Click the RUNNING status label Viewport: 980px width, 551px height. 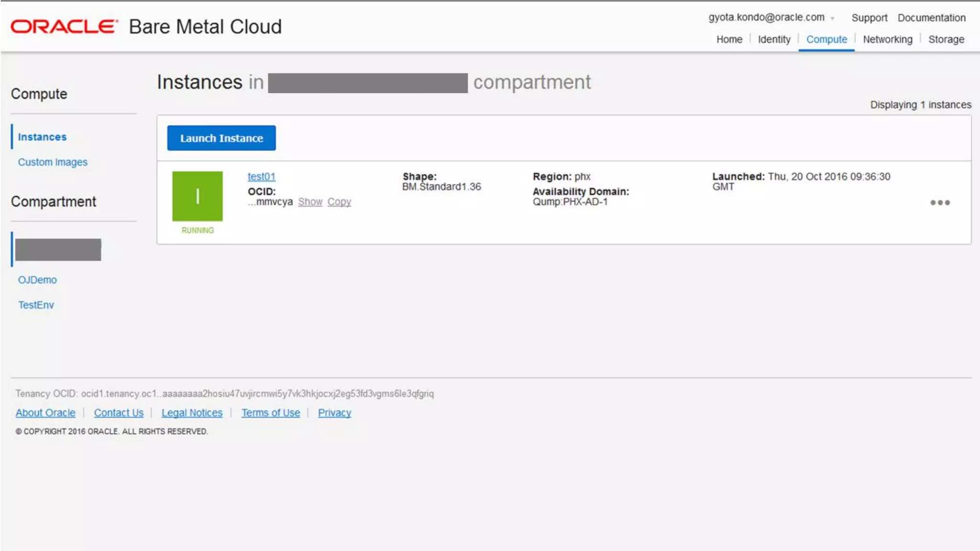point(198,231)
